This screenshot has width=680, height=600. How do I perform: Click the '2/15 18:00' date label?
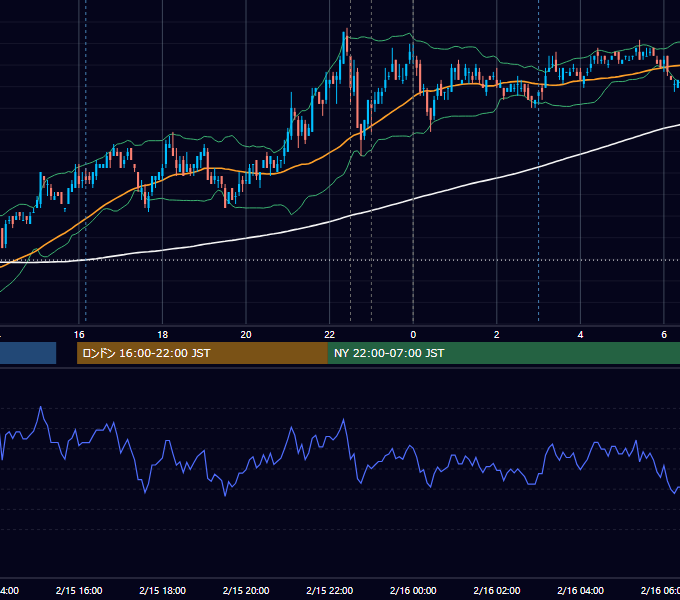163,590
